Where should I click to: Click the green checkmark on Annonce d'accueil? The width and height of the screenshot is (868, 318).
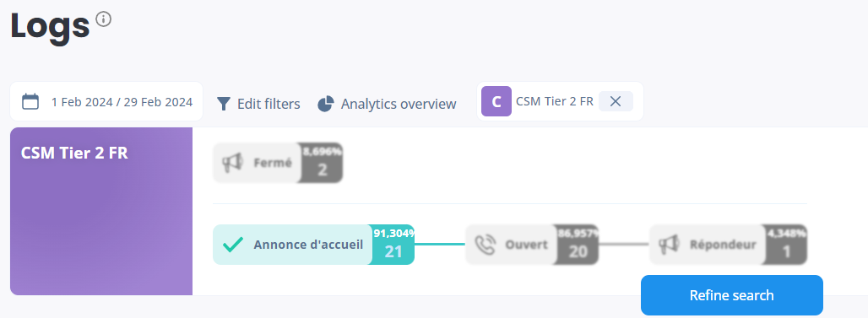click(x=232, y=245)
